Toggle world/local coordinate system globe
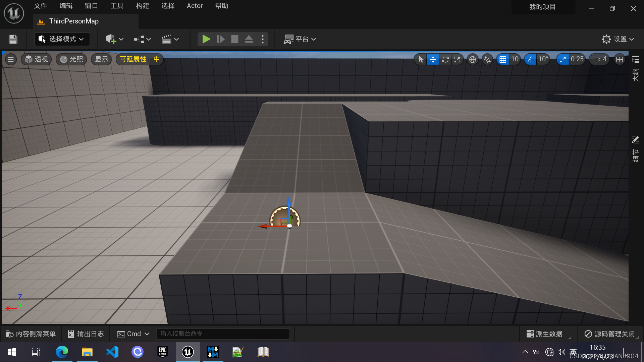Screen dimensions: 644x362 (473, 60)
